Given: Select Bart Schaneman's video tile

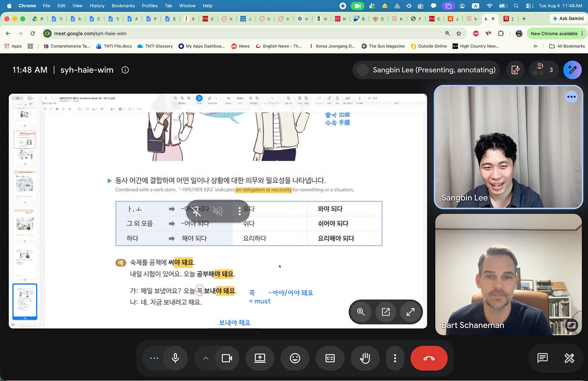Looking at the screenshot, I should coord(508,274).
